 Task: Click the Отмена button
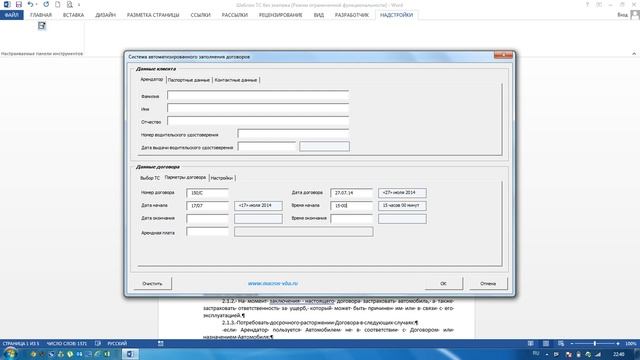pos(488,283)
